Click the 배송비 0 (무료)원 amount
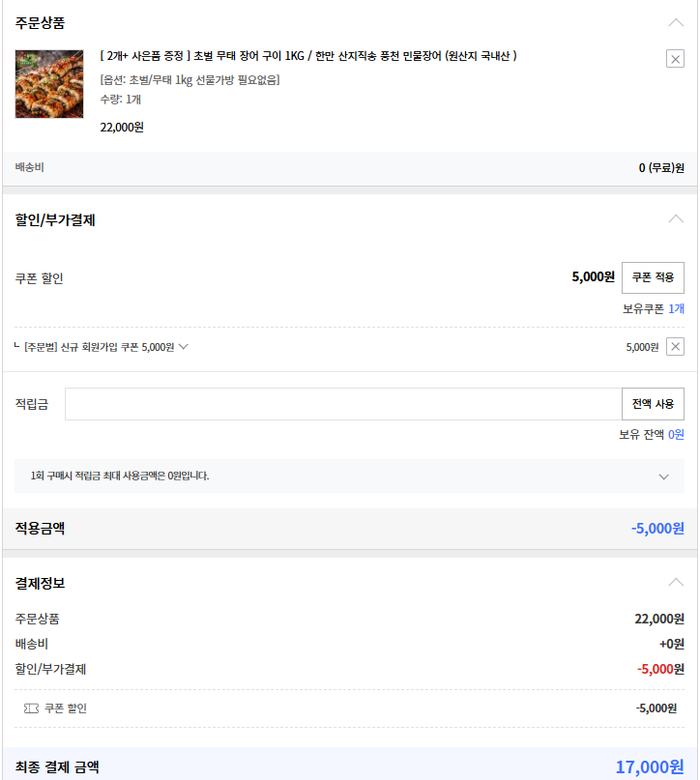 [661, 168]
